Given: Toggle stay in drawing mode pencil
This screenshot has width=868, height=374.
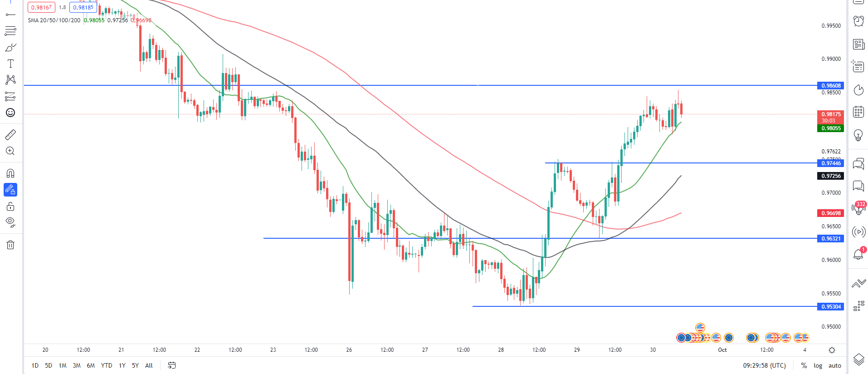Looking at the screenshot, I should 10,190.
